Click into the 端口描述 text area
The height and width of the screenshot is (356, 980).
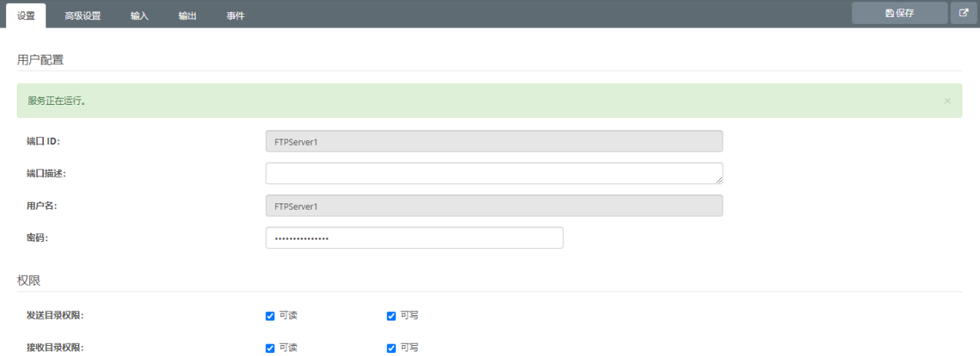494,173
